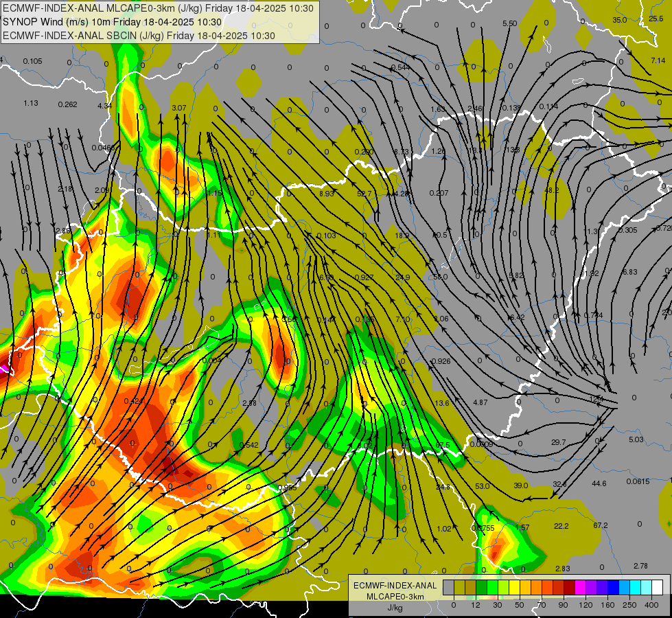Screen dimensions: 672x618
Task: Click the ECMWF-INDEX-ANAL MLCAPE0-3km title line
Action: [158, 8]
